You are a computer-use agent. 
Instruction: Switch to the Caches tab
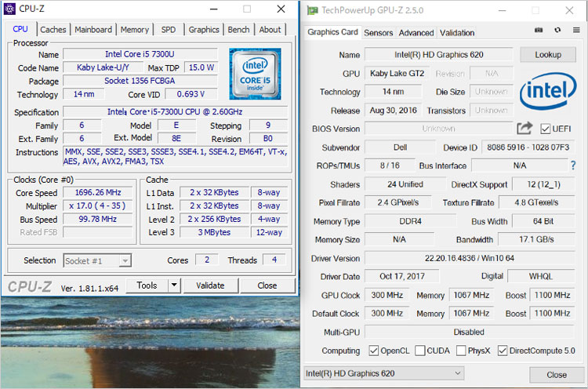53,30
